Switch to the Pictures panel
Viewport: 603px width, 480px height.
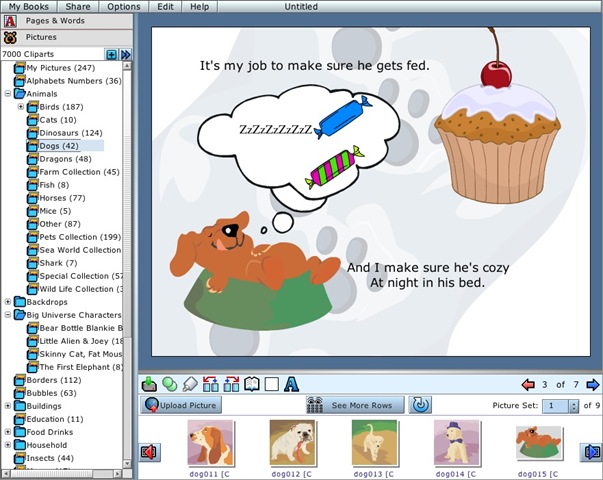click(x=67, y=38)
